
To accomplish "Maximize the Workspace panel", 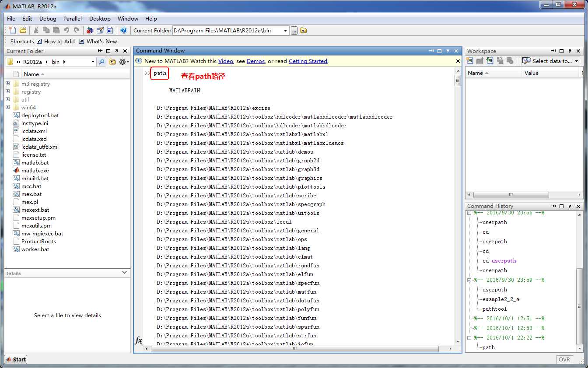I will click(561, 51).
